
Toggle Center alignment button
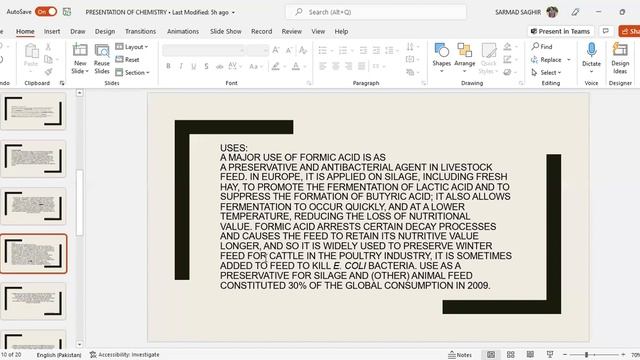click(x=336, y=66)
